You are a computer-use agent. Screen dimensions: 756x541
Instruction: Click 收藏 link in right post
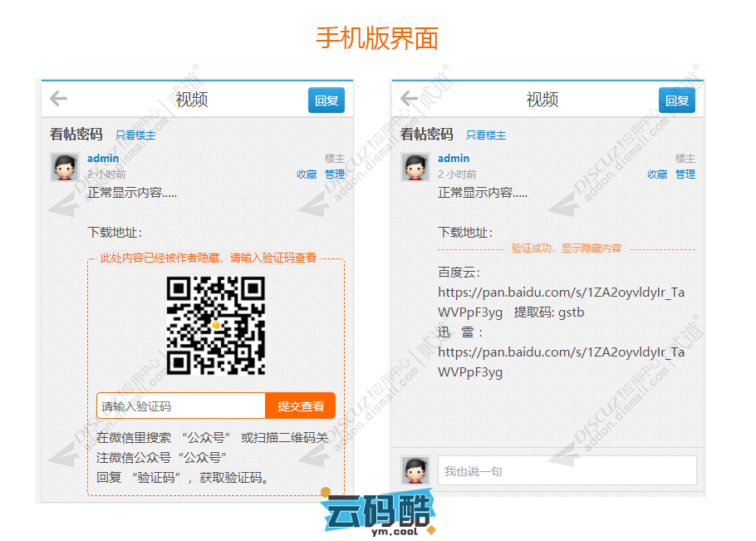[657, 175]
